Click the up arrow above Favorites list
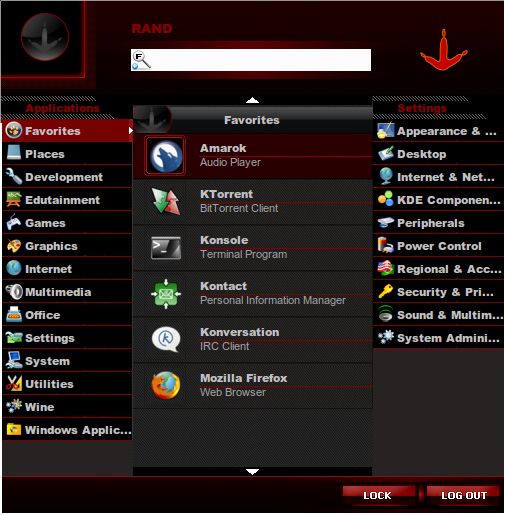This screenshot has width=506, height=515. 252,100
